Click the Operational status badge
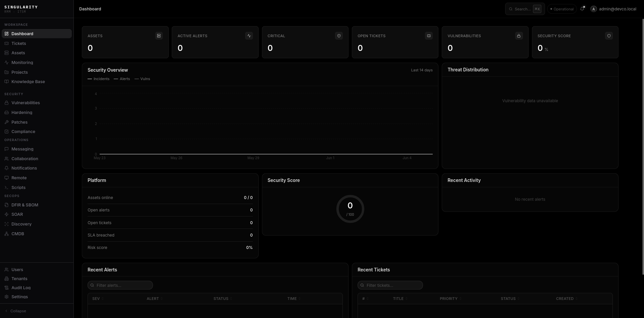The height and width of the screenshot is (318, 644). (562, 9)
